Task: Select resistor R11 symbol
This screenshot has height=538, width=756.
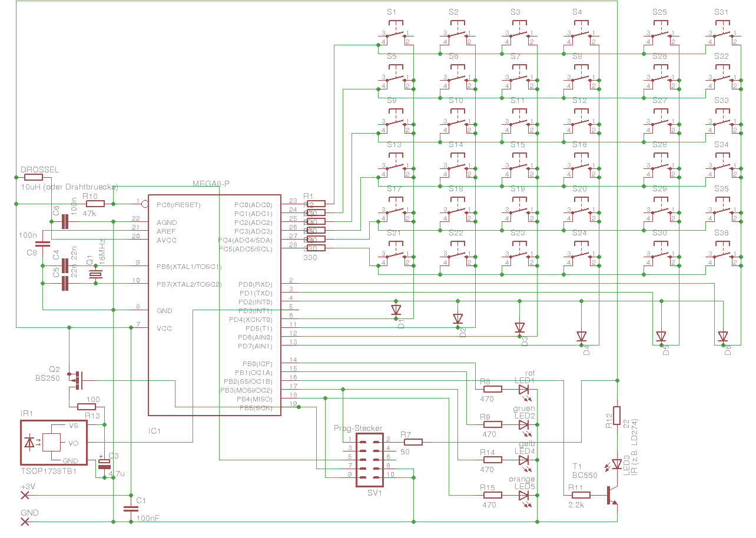Action: (581, 495)
